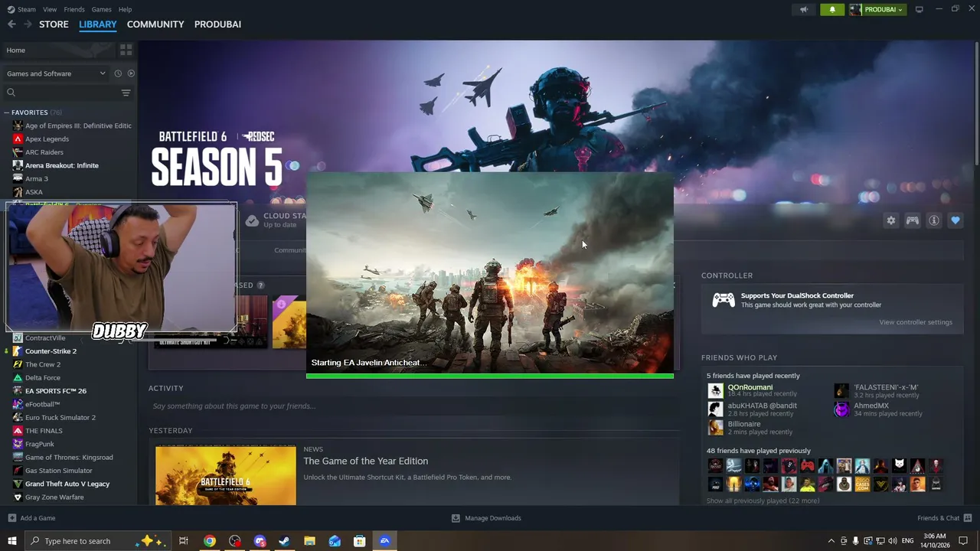The width and height of the screenshot is (980, 551).
Task: Go to the COMMUNITY tab
Action: pos(155,24)
